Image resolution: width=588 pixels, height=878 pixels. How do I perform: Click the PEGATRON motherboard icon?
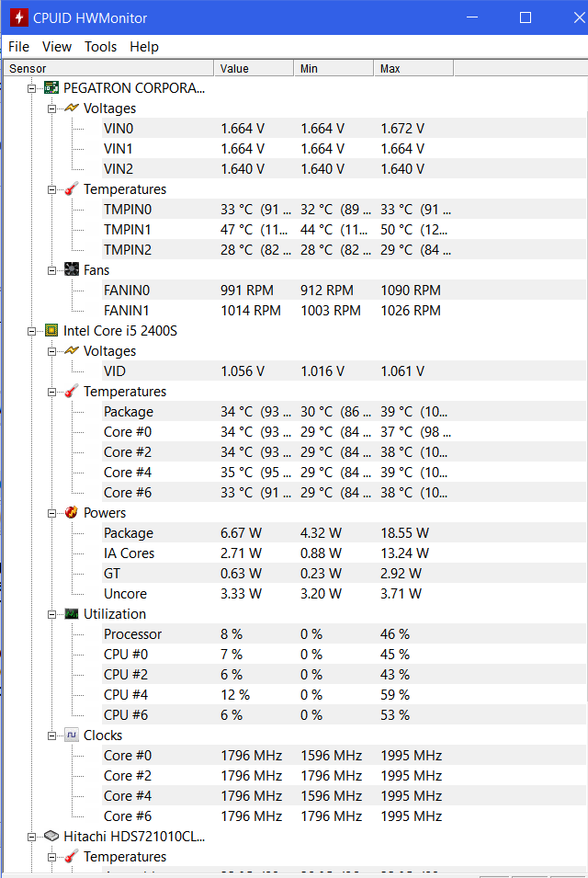(51, 88)
